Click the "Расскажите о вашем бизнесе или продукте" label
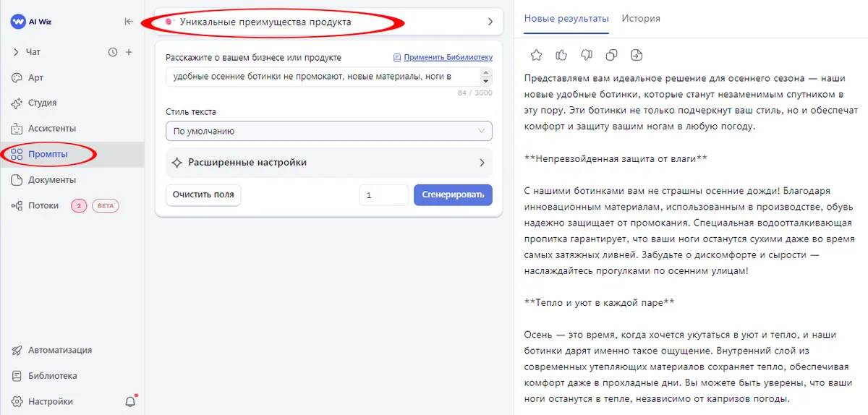This screenshot has height=415, width=868. click(253, 57)
